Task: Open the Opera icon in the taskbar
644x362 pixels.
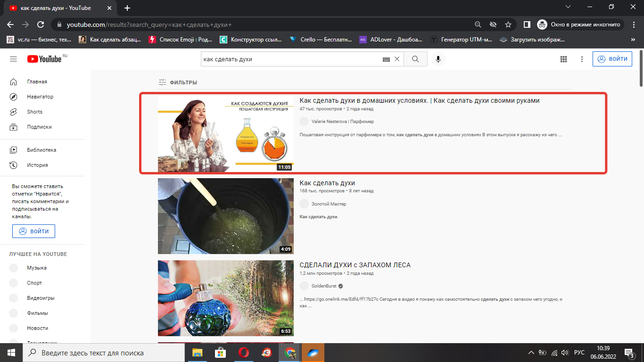Action: pos(243,353)
